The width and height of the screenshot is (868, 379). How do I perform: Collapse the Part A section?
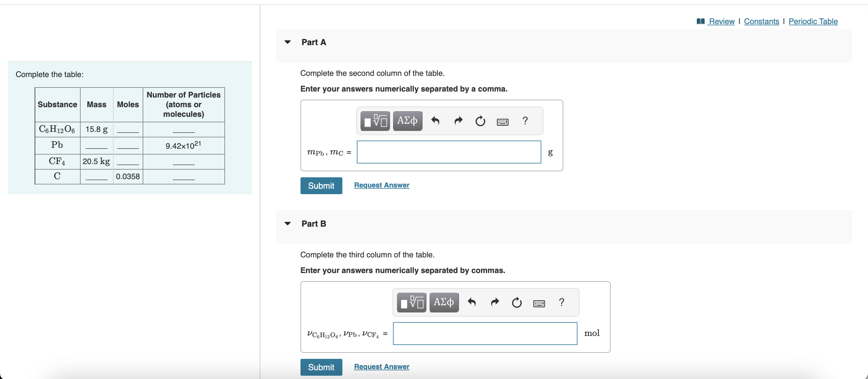[x=288, y=42]
